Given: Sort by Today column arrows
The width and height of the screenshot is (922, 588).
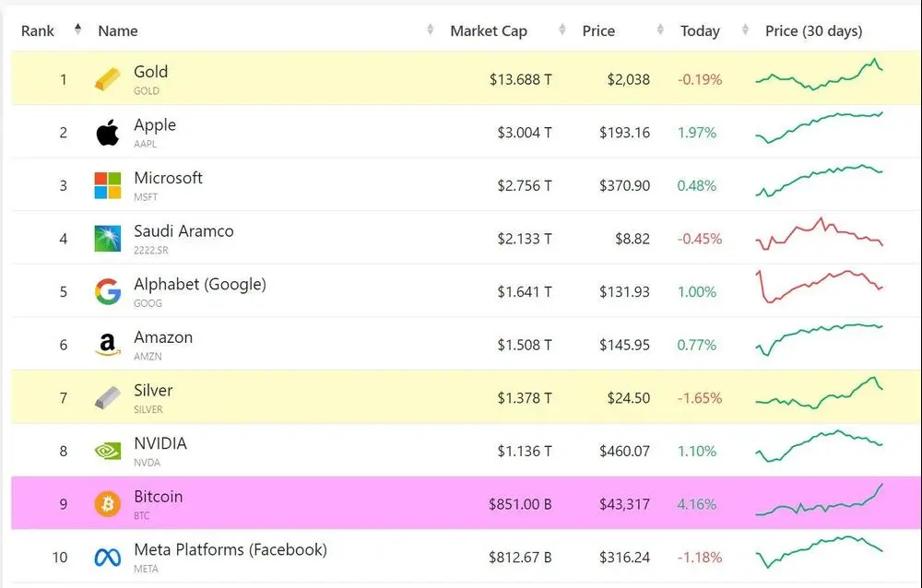Looking at the screenshot, I should (x=745, y=29).
